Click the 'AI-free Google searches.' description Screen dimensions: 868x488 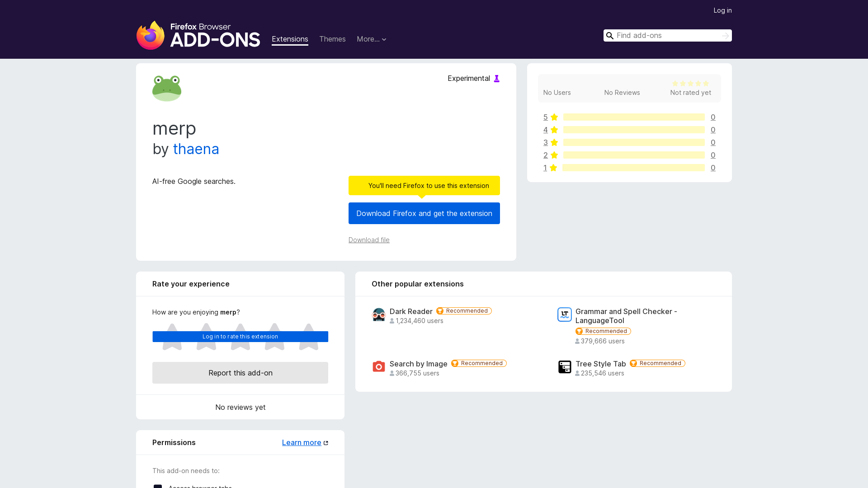coord(194,181)
